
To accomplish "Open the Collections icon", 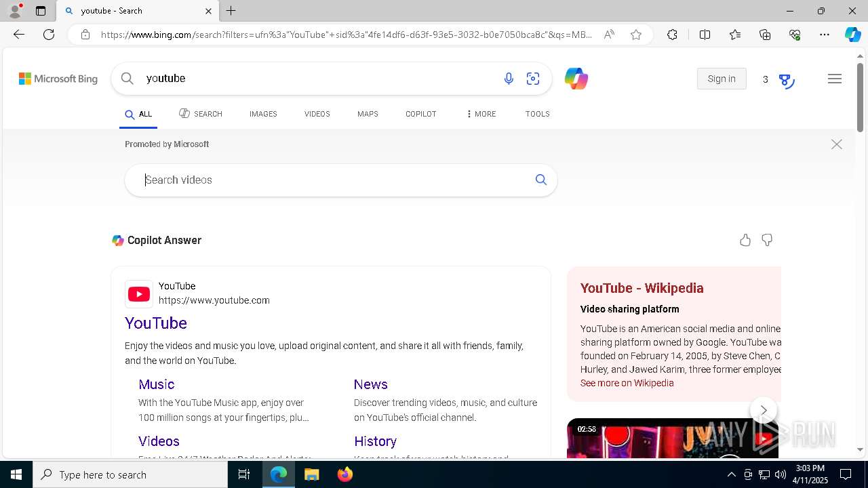I will coord(765,35).
